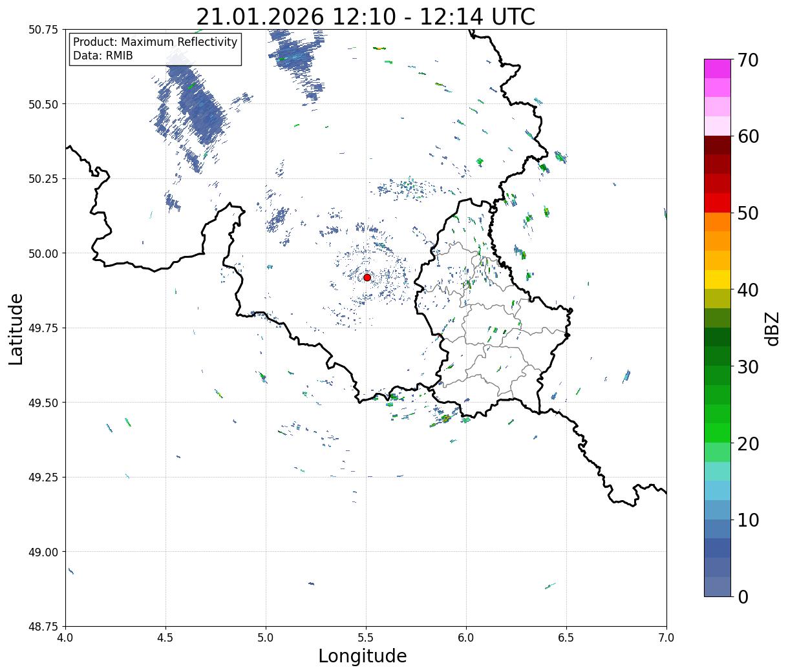The width and height of the screenshot is (788, 672).
Task: Click the colorbar tick label 70
Action: pos(748,60)
